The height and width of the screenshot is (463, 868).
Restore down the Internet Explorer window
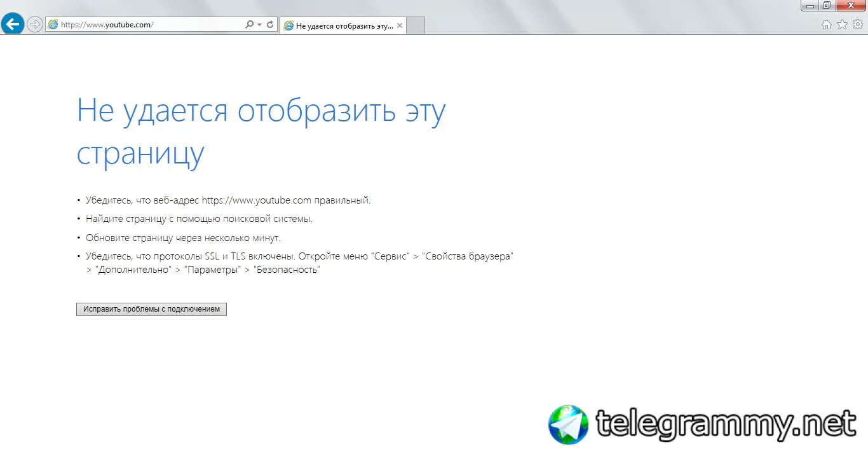[827, 5]
